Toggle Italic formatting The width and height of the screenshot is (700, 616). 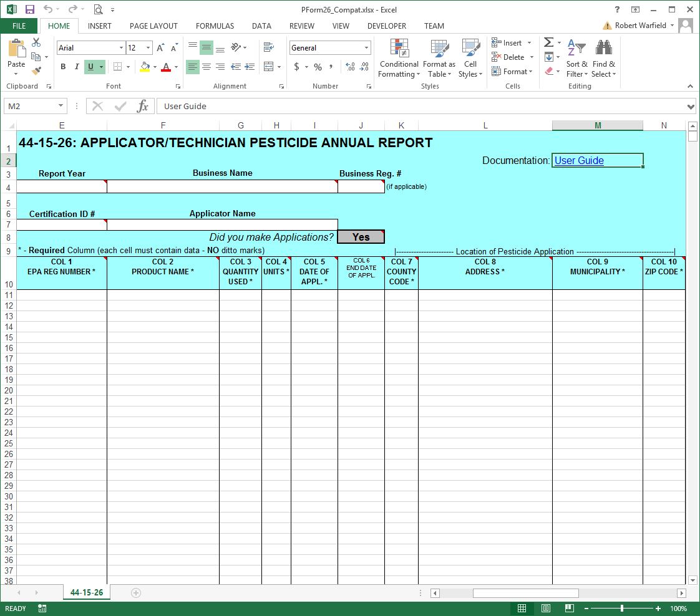(x=77, y=67)
